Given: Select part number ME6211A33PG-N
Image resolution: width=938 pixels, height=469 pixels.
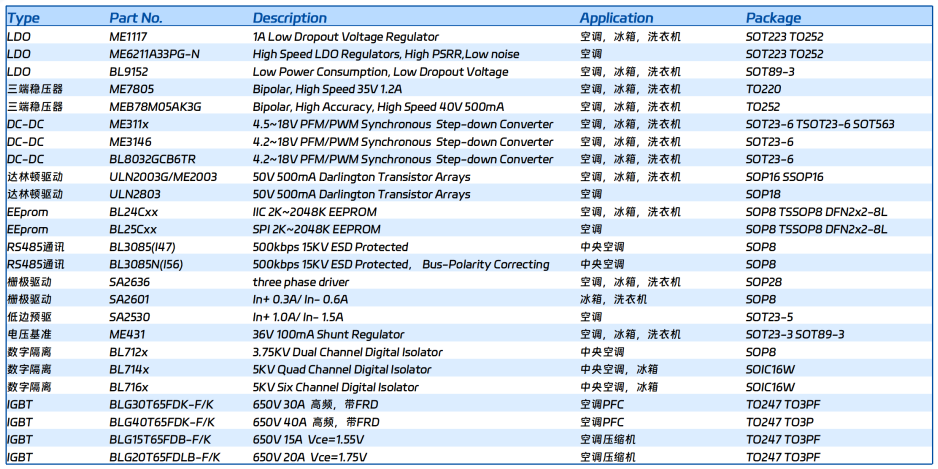Looking at the screenshot, I should pos(154,54).
